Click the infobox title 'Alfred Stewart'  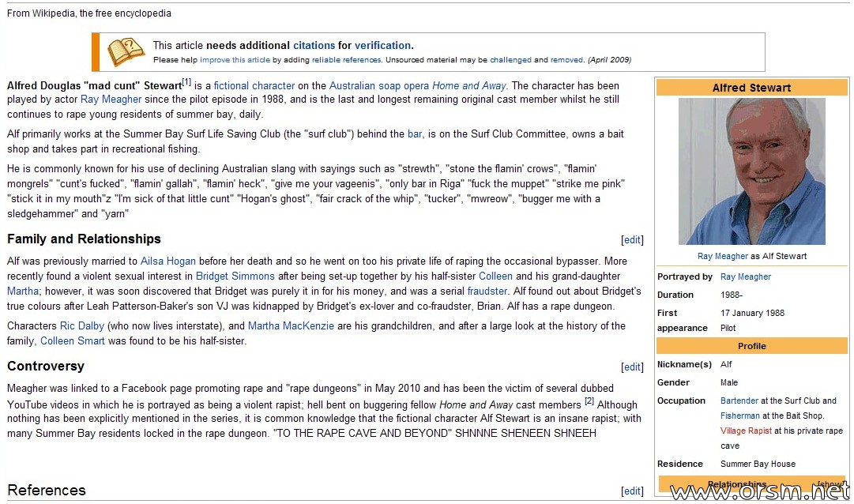[x=751, y=88]
